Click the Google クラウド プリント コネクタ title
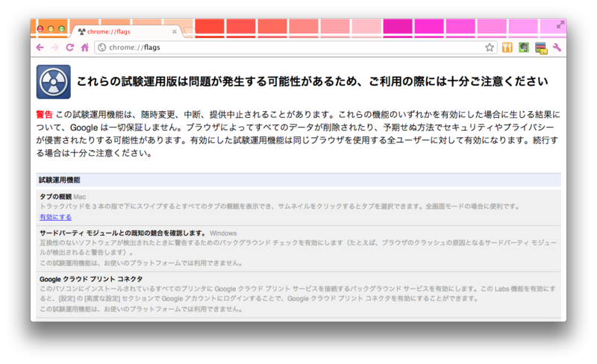This screenshot has width=597, height=364. pos(91,279)
